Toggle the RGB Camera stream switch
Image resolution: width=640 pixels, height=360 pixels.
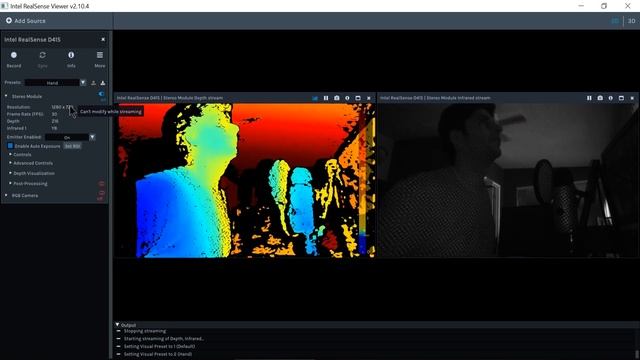tap(101, 194)
